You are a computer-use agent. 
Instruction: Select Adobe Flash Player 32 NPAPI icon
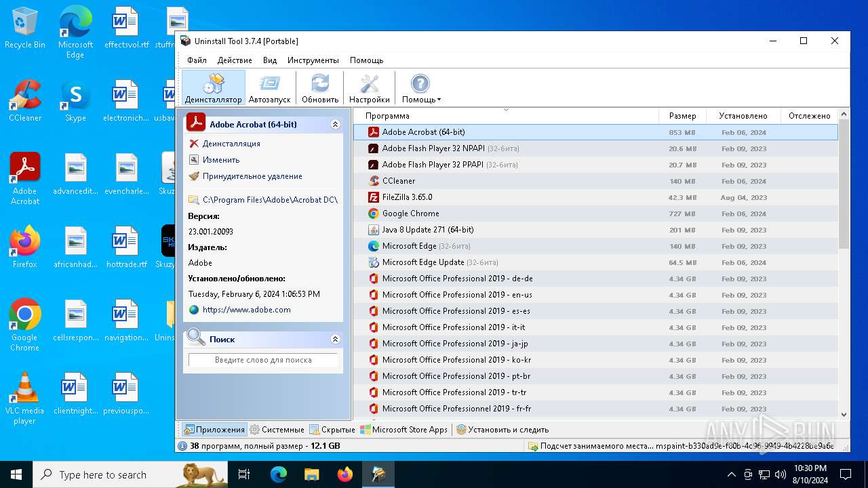click(x=373, y=148)
